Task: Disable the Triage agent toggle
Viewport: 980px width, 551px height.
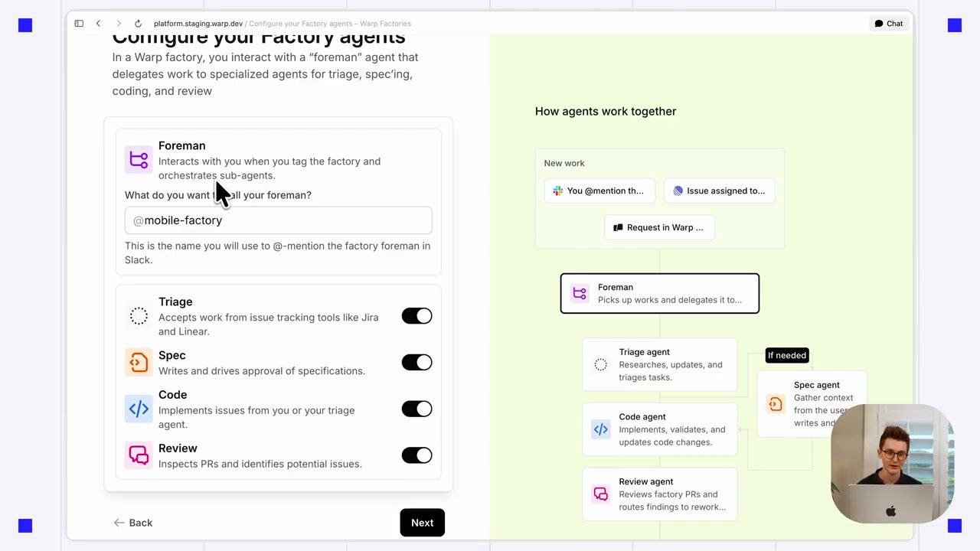Action: tap(416, 316)
